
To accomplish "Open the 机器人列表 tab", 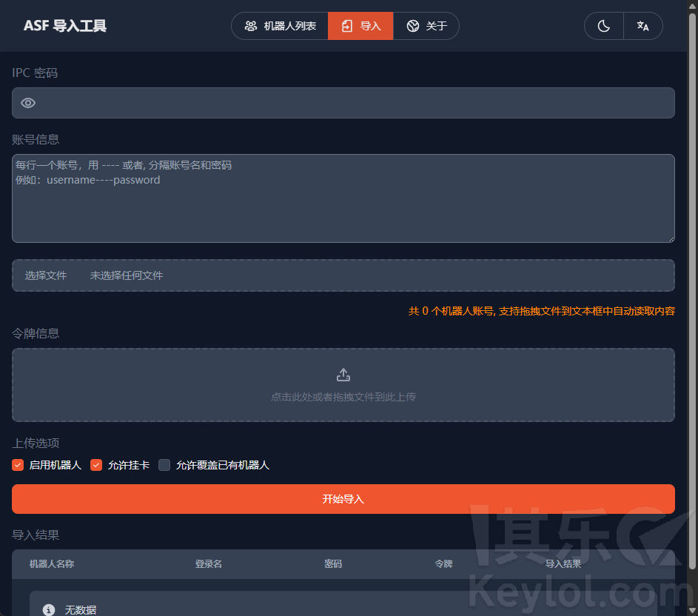I will (280, 26).
